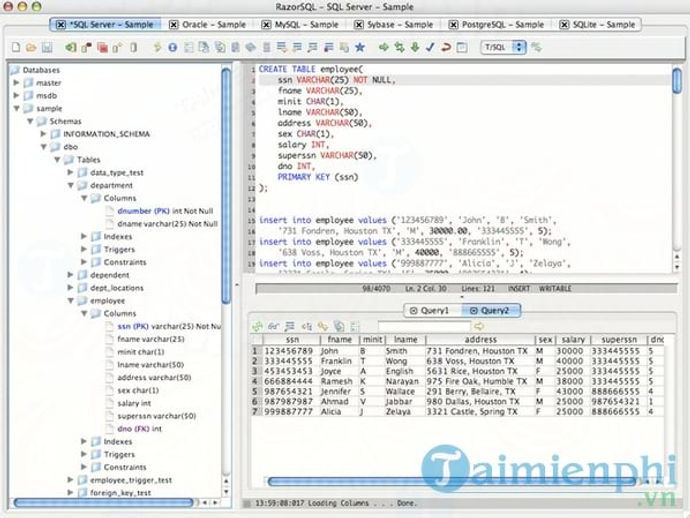
Task: Click the Save floppy disk icon
Action: (47, 47)
